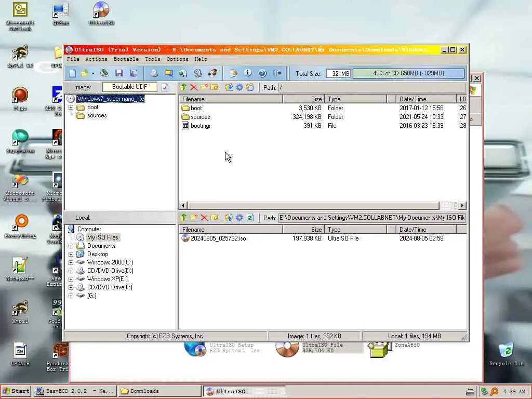Click the Mount to Virtual Drive icon
Screen dimensions: 532x399
[x=198, y=73]
